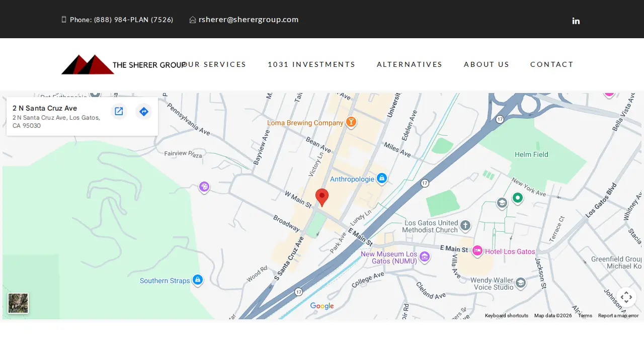Select the red location pin on map
644x362 pixels.
point(322,198)
